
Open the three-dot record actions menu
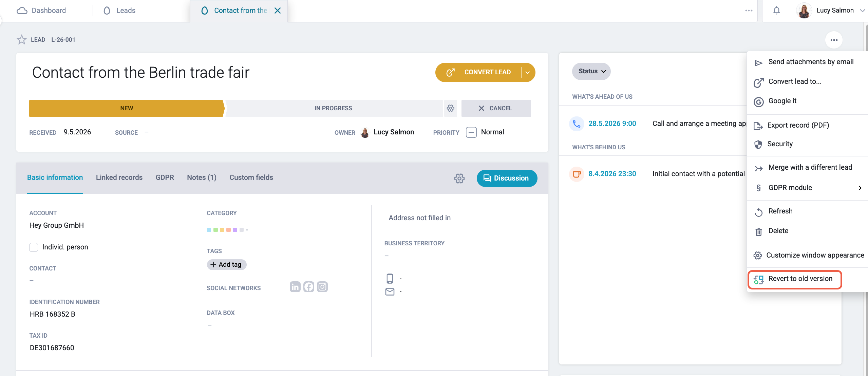point(834,40)
